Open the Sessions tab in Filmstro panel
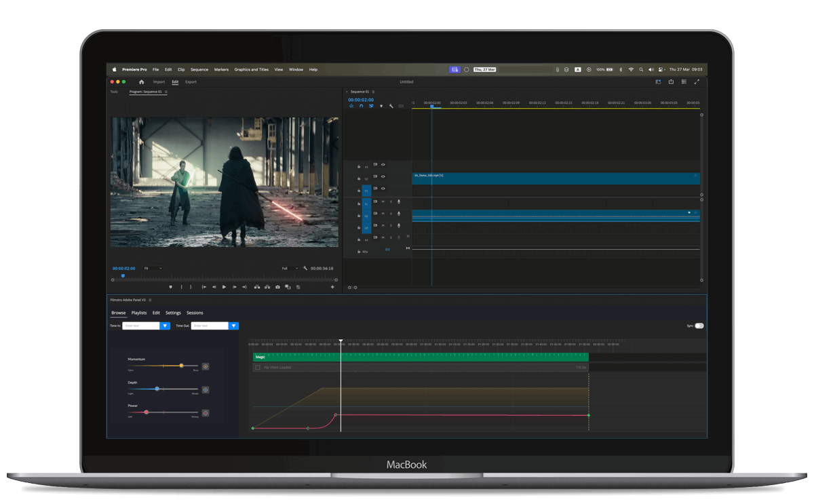 [x=195, y=313]
